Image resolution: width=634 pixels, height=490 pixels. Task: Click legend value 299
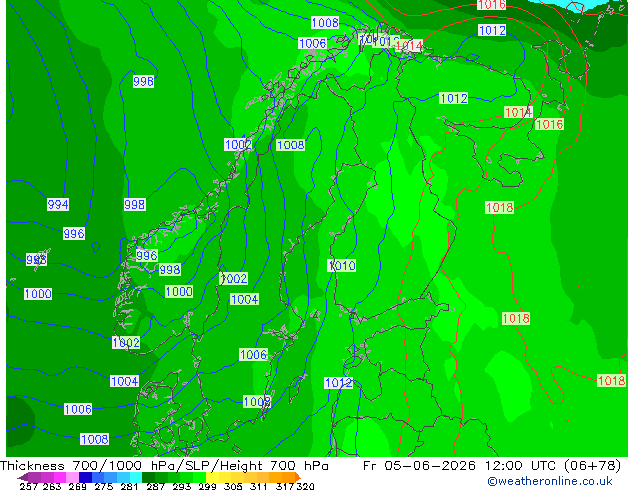[x=207, y=486]
